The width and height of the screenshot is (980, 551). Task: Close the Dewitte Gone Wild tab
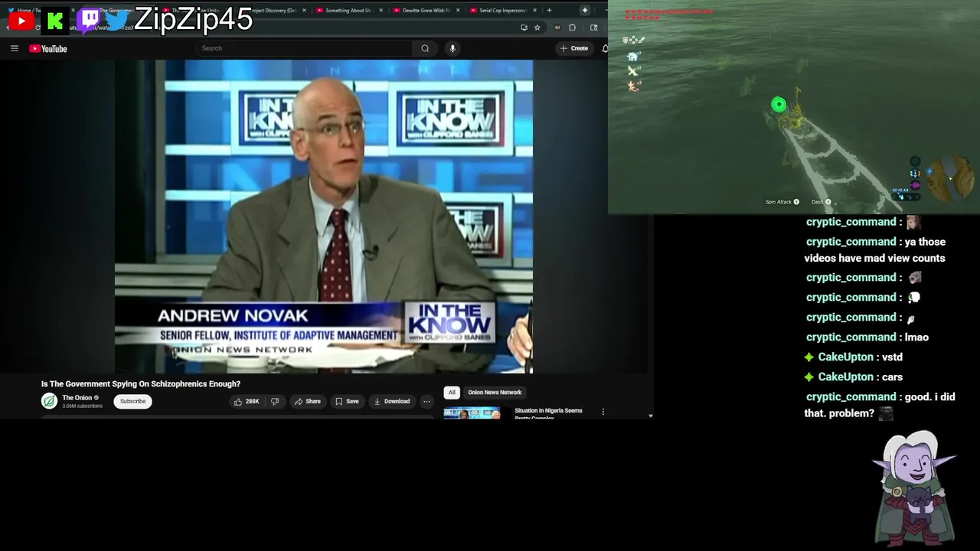point(458,11)
